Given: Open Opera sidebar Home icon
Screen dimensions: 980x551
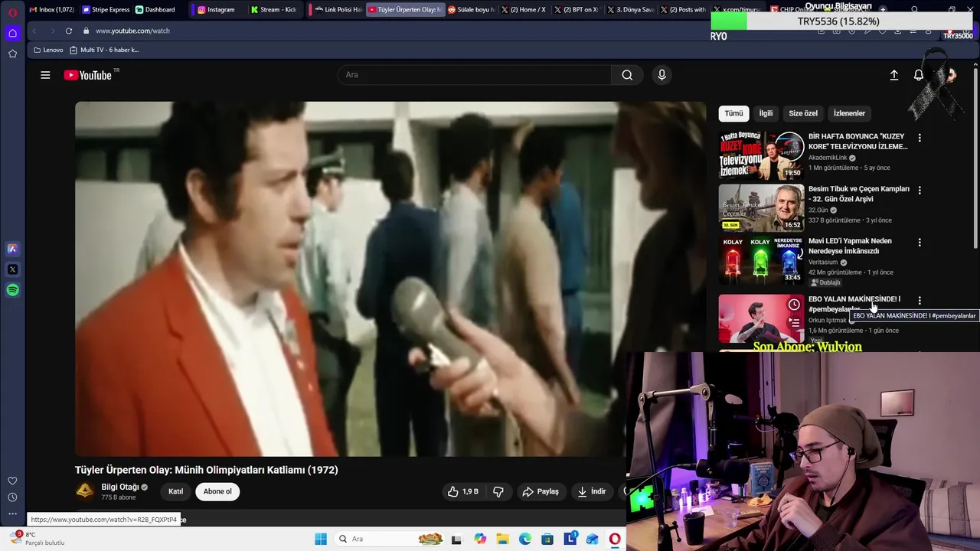Looking at the screenshot, I should tap(12, 33).
